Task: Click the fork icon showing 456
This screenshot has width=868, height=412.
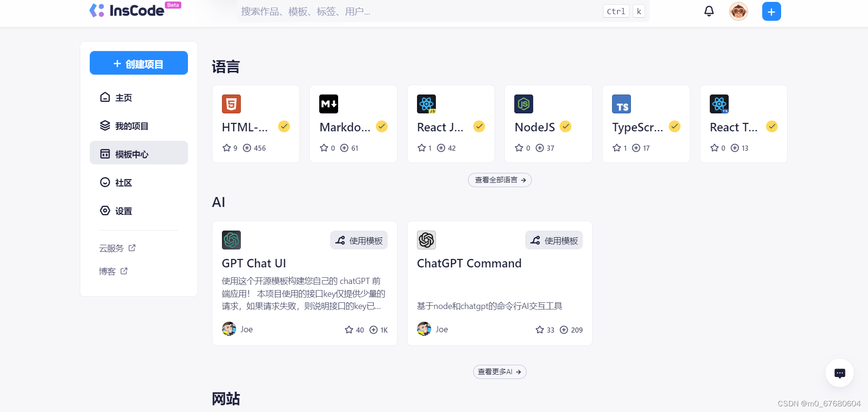Action: [x=247, y=148]
